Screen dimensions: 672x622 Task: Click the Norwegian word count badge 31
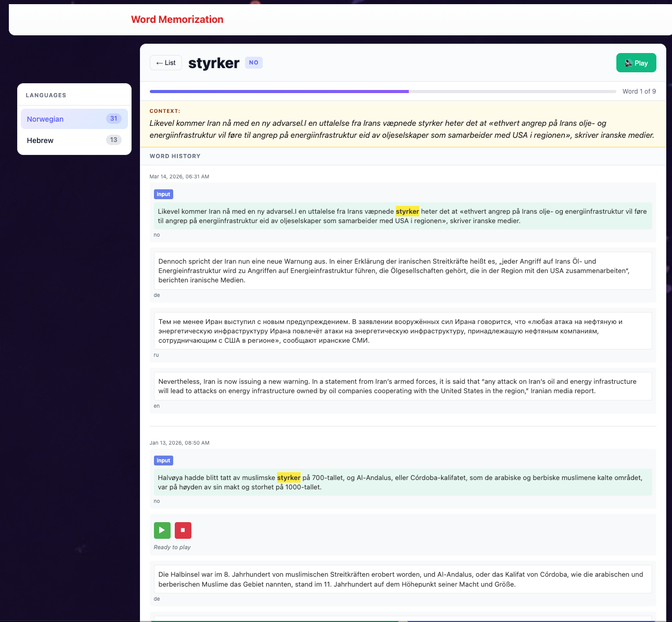(113, 119)
